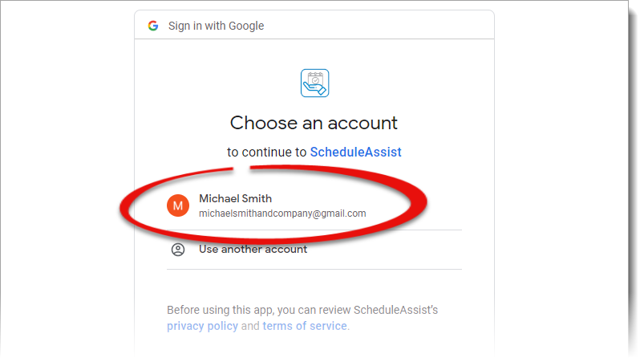Click the Sign in with Google header text
Screen dimensions: 644x358
pyautogui.click(x=216, y=26)
